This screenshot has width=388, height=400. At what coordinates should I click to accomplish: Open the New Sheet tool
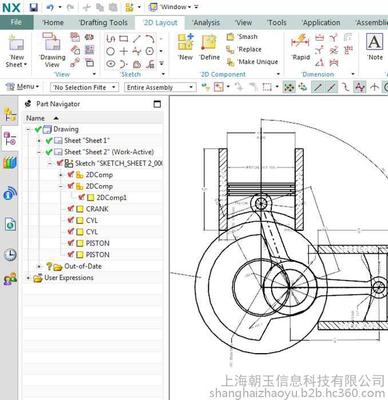tap(16, 51)
